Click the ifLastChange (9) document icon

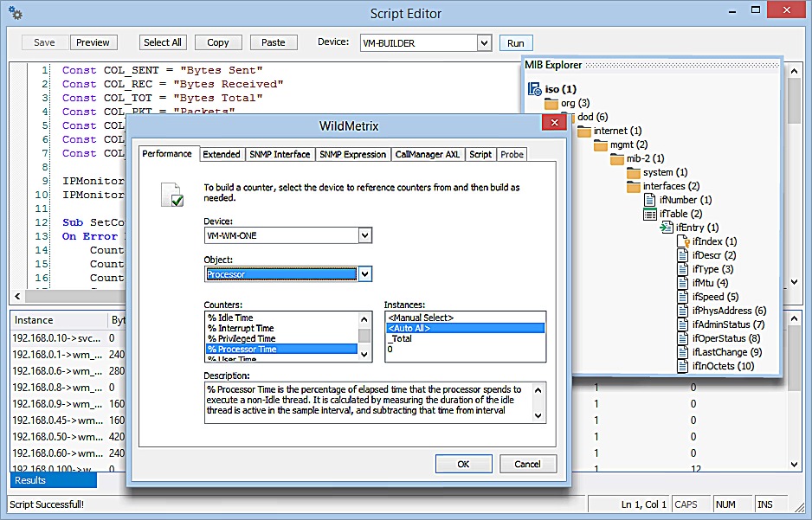(683, 352)
